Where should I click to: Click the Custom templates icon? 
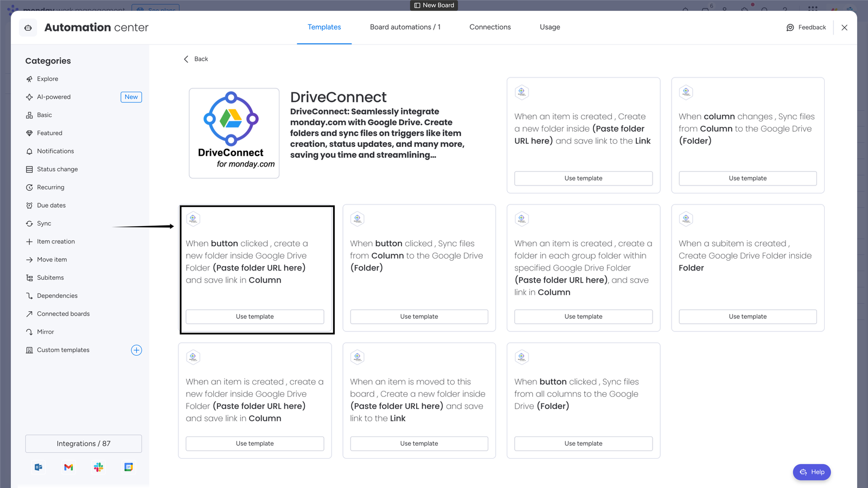[x=29, y=350]
